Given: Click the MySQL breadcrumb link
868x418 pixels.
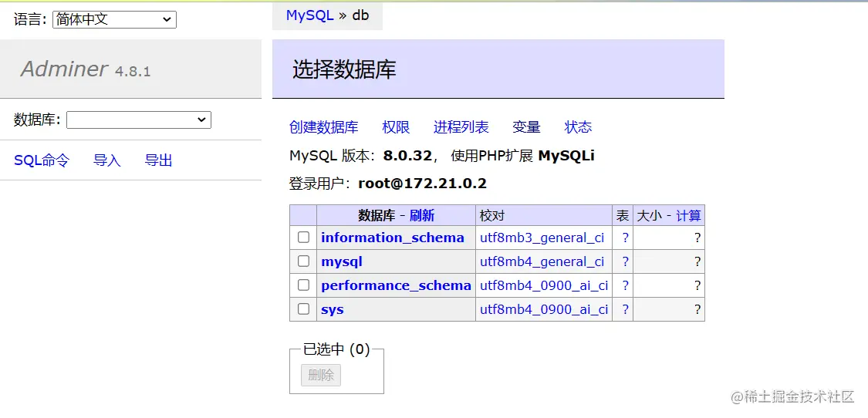Looking at the screenshot, I should (x=310, y=15).
